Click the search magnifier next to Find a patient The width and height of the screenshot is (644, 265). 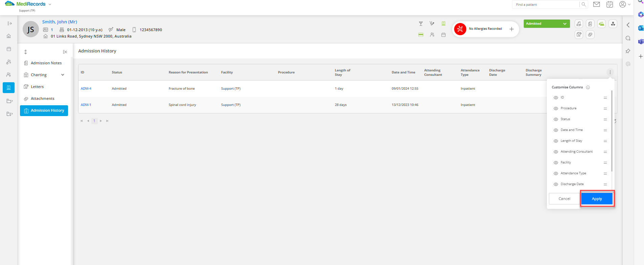583,4
